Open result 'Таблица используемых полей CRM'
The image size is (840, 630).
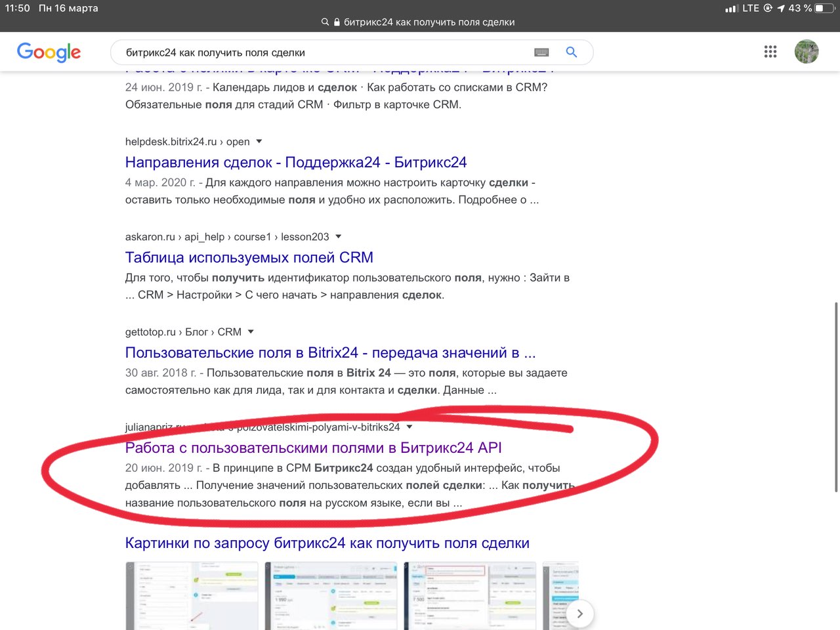pos(249,257)
